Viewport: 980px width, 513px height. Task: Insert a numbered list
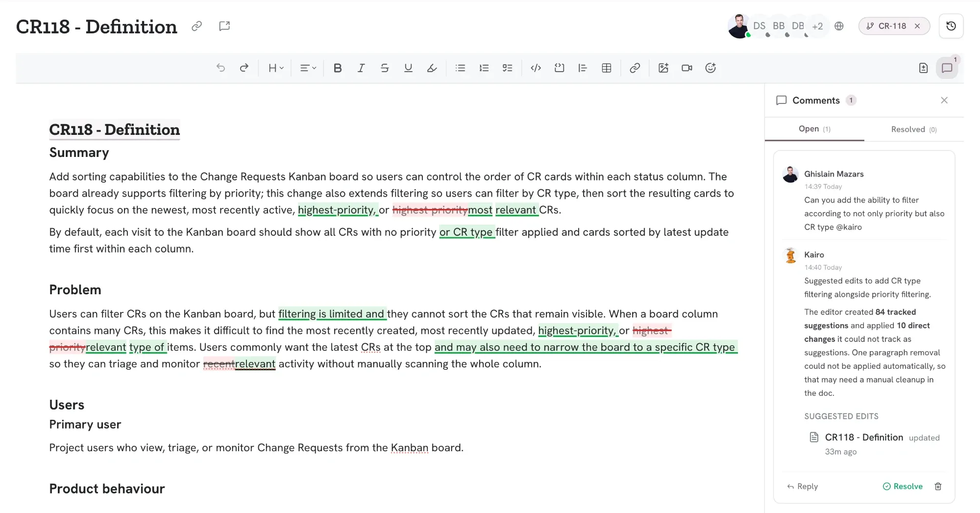[x=484, y=68]
